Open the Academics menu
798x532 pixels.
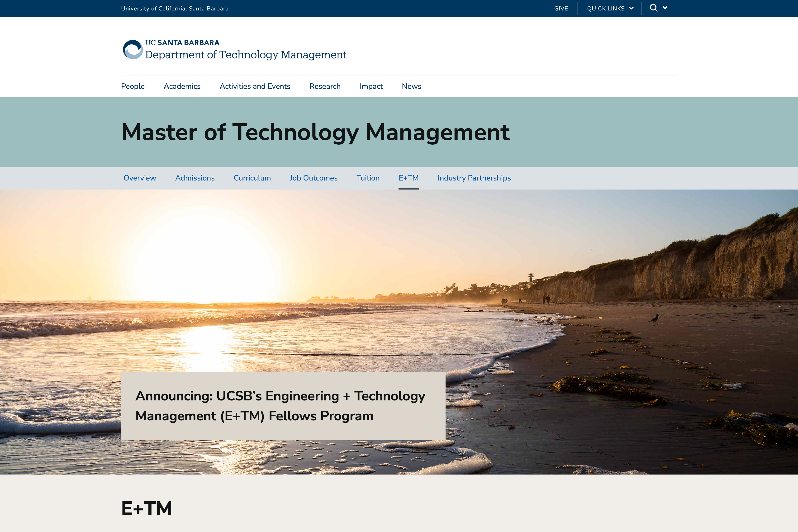(182, 86)
